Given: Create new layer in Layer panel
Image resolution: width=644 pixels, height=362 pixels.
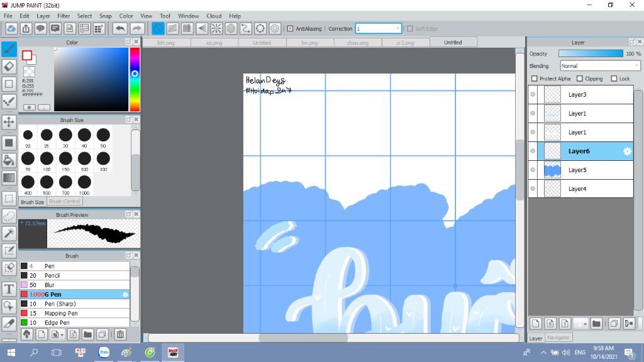Looking at the screenshot, I should click(x=536, y=324).
